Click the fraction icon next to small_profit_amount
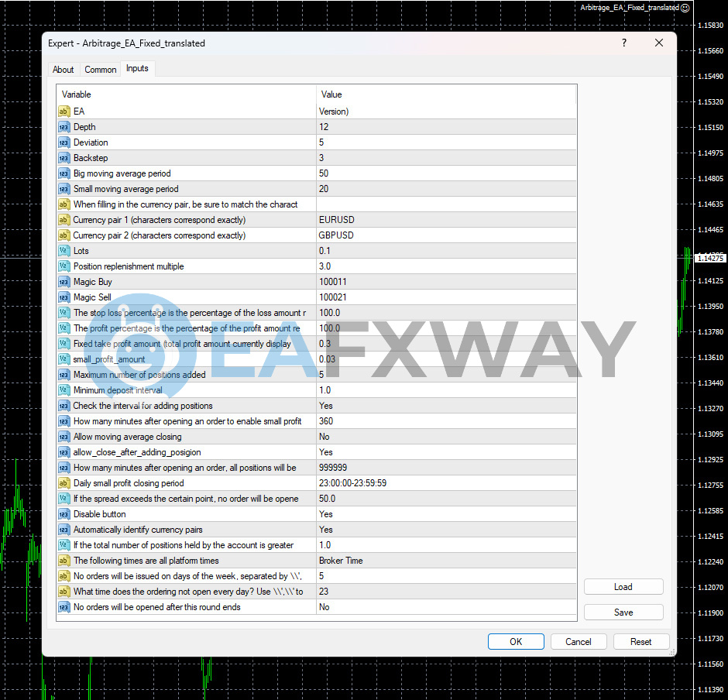Screen dimensions: 728x700 coord(64,359)
